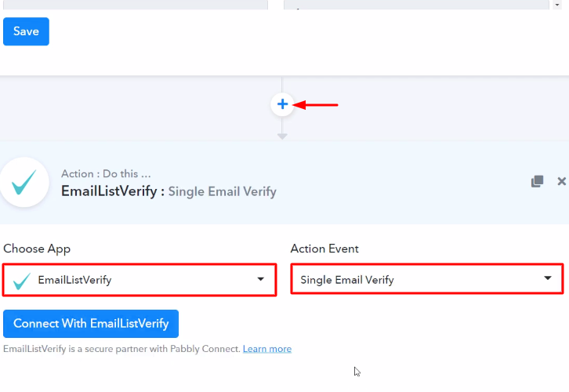Duplicate the EmailListVerify action step
This screenshot has width=569, height=392.
pos(537,181)
